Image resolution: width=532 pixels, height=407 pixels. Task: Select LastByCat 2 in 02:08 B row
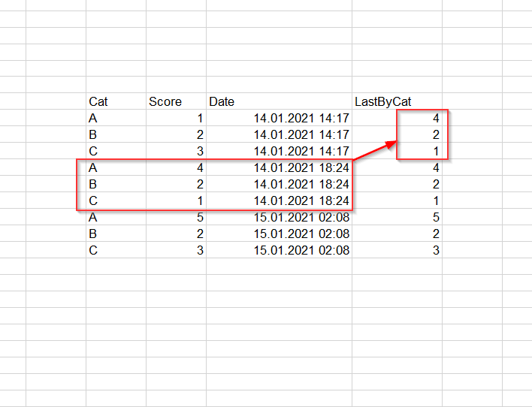(397, 234)
